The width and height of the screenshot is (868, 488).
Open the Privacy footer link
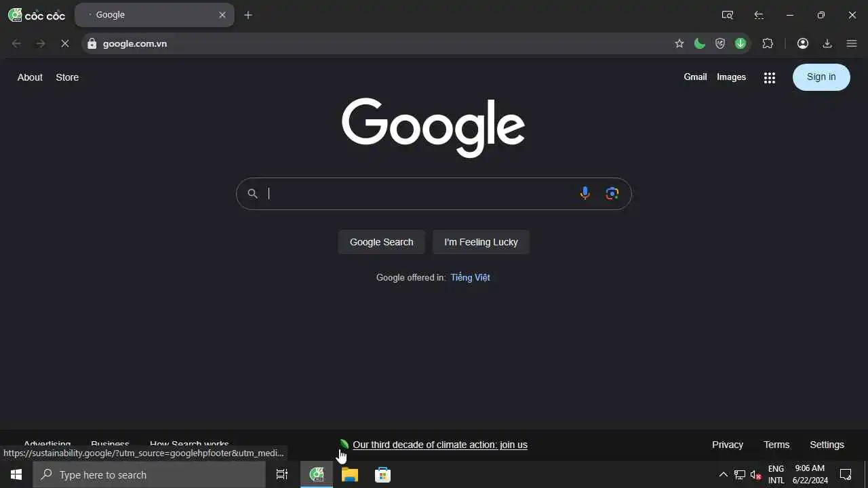728,445
